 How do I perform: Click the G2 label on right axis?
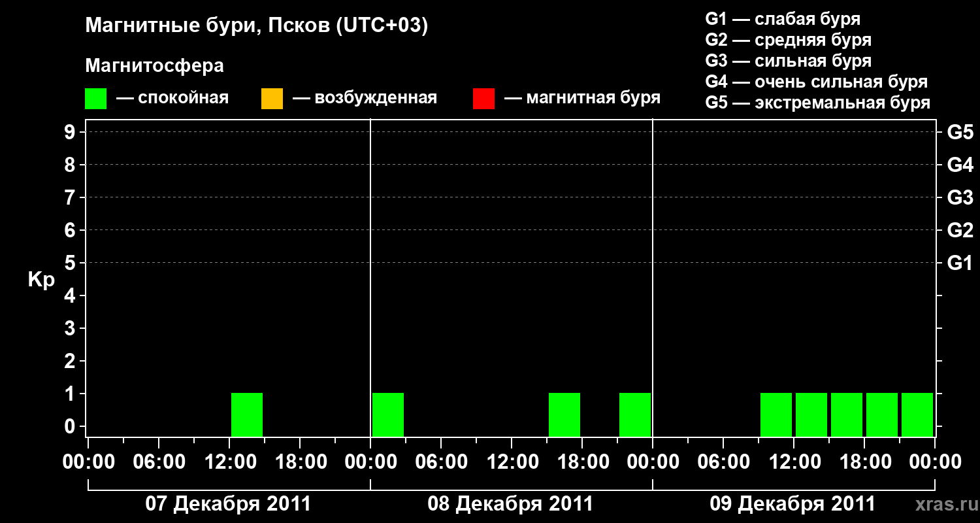tap(960, 230)
